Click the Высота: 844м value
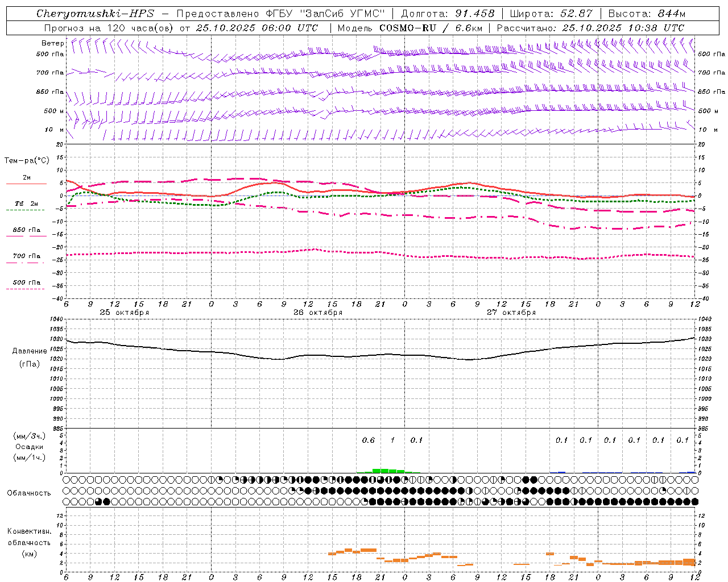The width and height of the screenshot is (728, 582). [x=647, y=14]
